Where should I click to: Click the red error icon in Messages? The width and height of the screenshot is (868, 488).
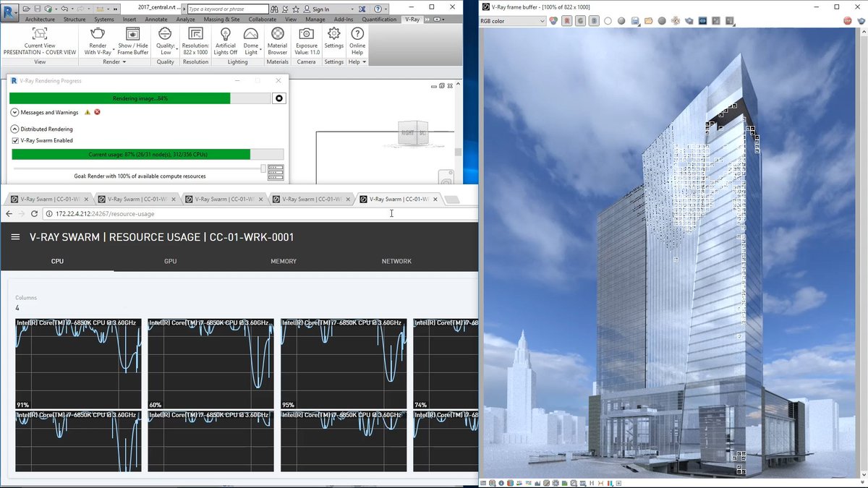coord(97,112)
